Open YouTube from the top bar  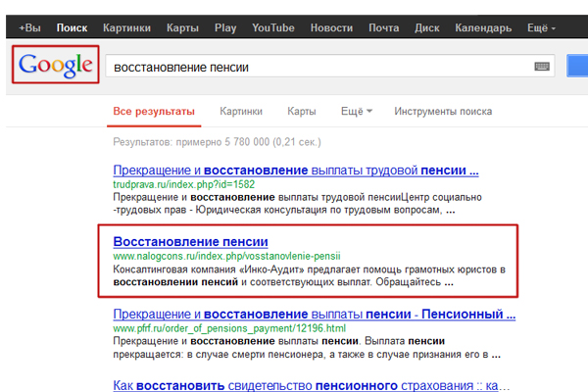273,27
